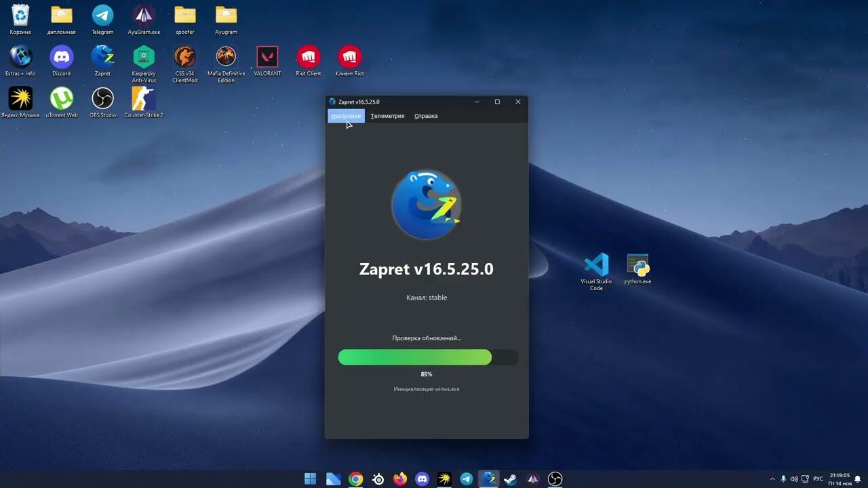Open the Discord desktop shortcut
This screenshot has width=868, height=488.
click(x=62, y=57)
